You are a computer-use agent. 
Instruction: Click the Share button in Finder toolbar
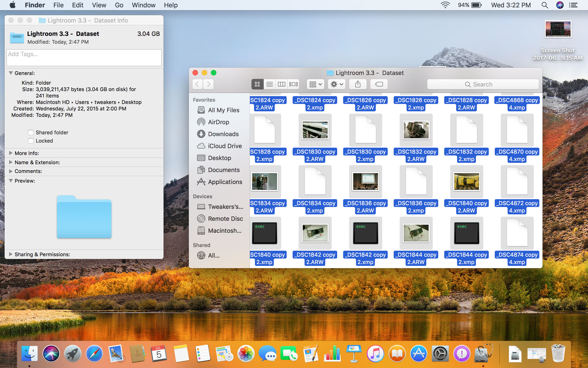358,84
